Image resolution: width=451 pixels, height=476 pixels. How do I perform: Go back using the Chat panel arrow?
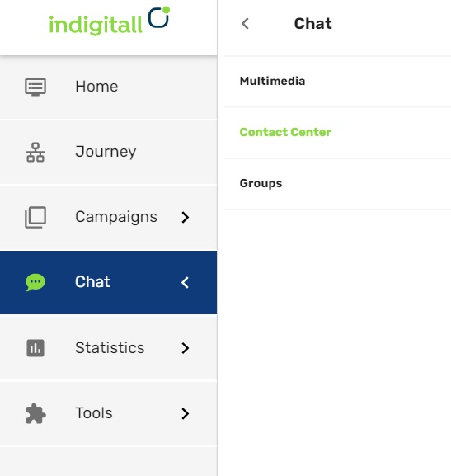click(245, 24)
